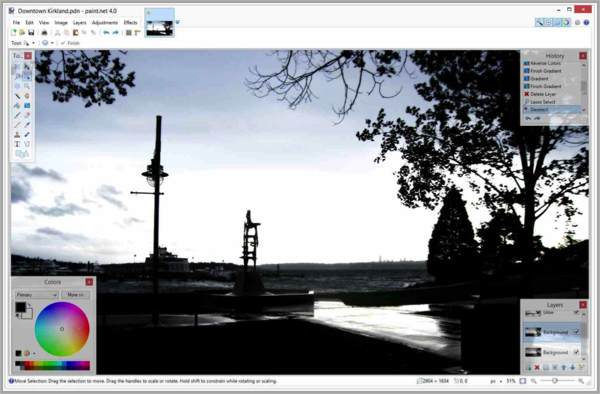This screenshot has height=394, width=600.
Task: Select the Eraser tool
Action: point(27,115)
